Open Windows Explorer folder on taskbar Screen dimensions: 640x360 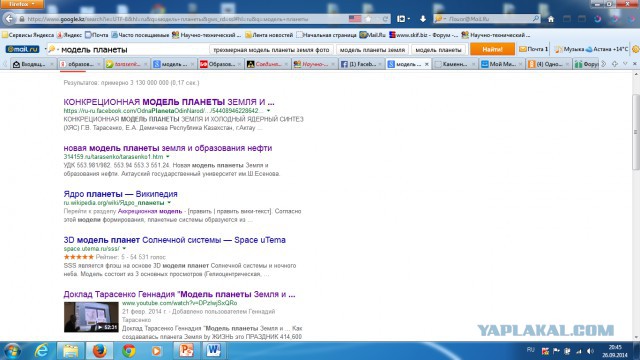70,351
